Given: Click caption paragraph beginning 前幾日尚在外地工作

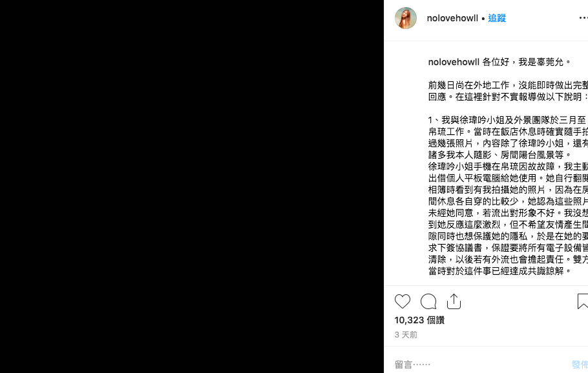Looking at the screenshot, I should pos(508,91).
